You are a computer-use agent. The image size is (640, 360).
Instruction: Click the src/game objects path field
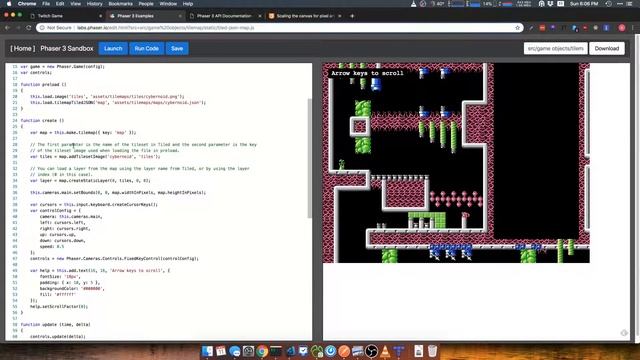[556, 49]
